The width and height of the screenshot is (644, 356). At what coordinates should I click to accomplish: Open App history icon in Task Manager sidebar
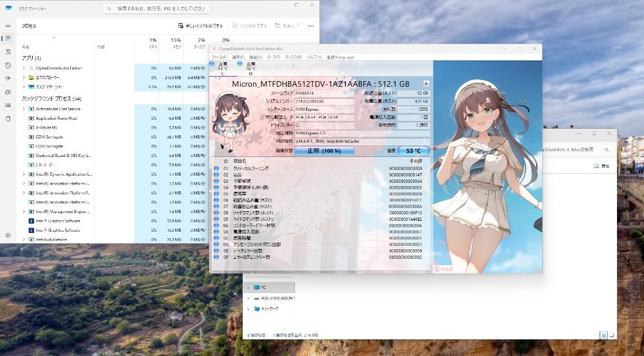8,65
